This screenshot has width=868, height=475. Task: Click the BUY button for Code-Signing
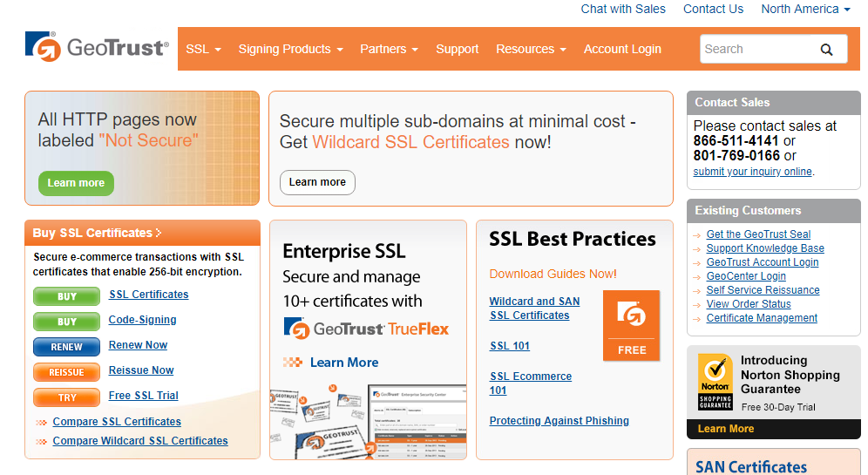click(66, 322)
